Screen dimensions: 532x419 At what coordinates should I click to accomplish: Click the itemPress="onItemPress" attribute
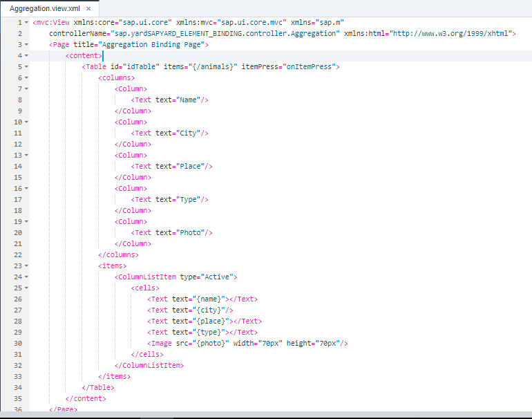tap(288, 67)
